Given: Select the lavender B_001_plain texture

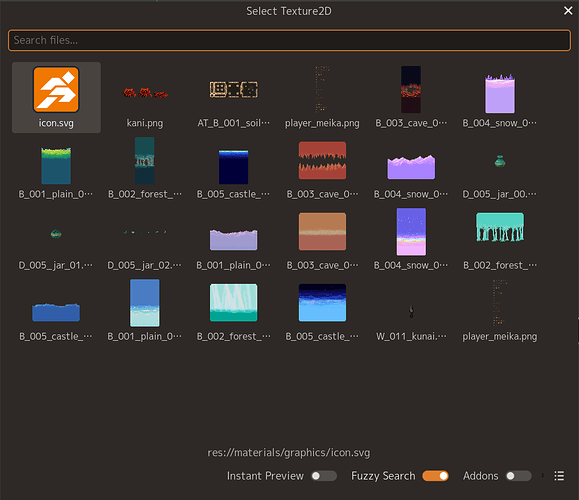Looking at the screenshot, I should (233, 239).
